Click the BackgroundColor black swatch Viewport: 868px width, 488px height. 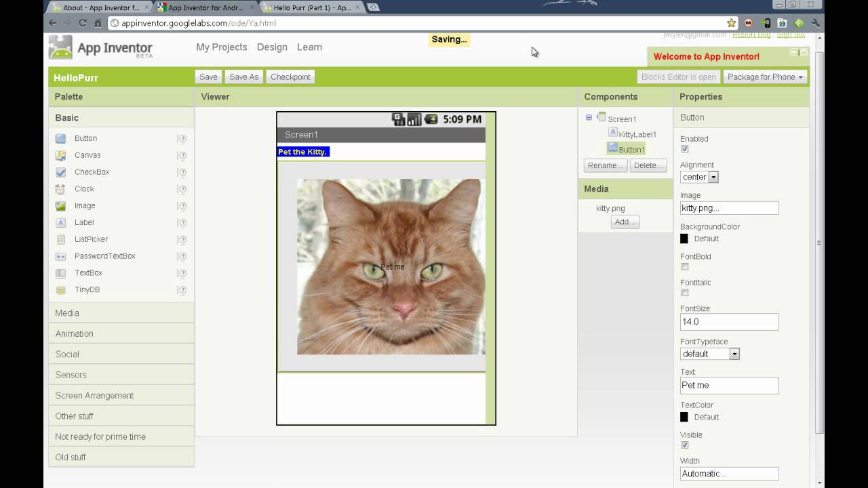click(x=684, y=239)
